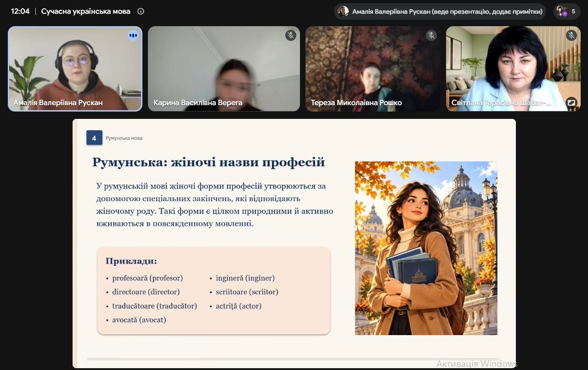Click picture-in-picture icon on Світлана Тарасівна tile

571,102
